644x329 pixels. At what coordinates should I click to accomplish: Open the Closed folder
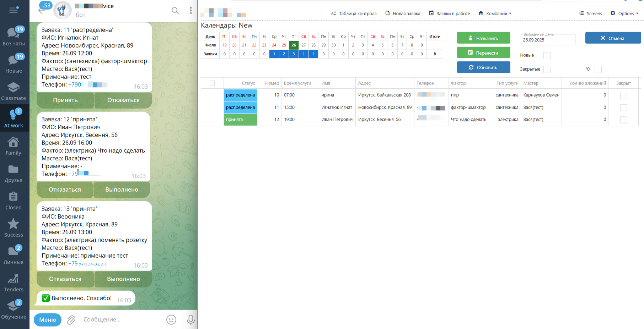pos(14,200)
